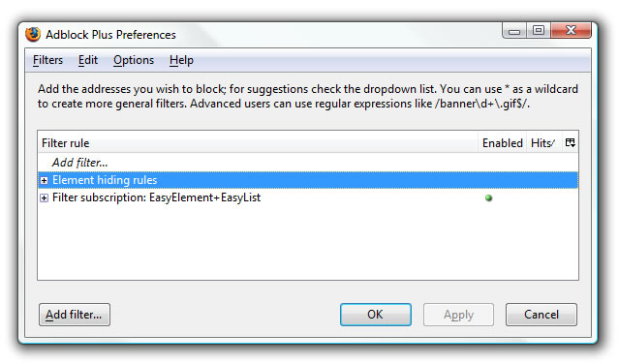Open the Help menu
Screen dimensions: 619x364
click(x=181, y=60)
